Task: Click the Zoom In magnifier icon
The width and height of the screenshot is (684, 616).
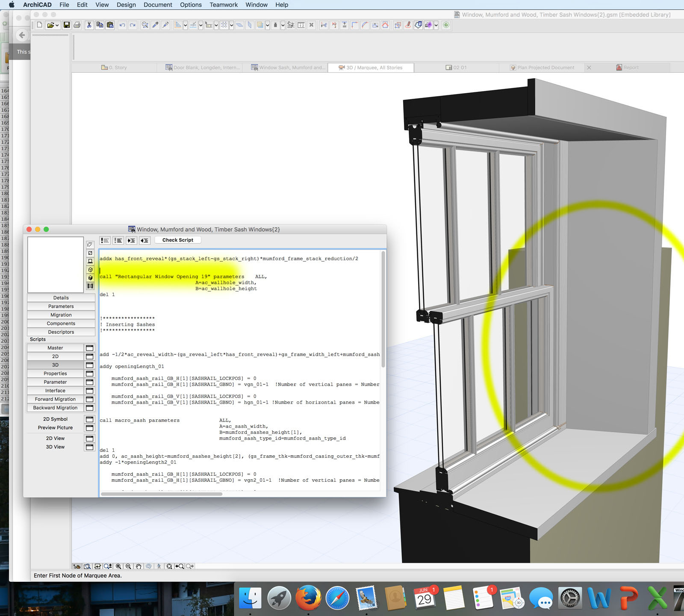Action: coord(118,566)
